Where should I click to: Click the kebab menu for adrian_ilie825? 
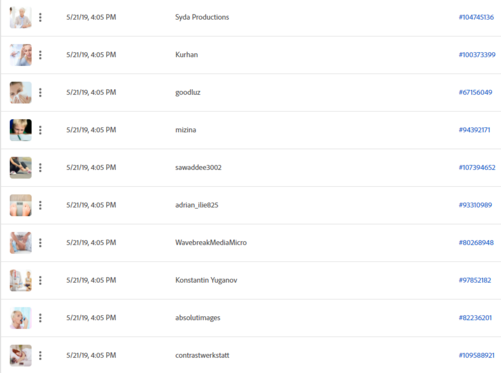40,205
